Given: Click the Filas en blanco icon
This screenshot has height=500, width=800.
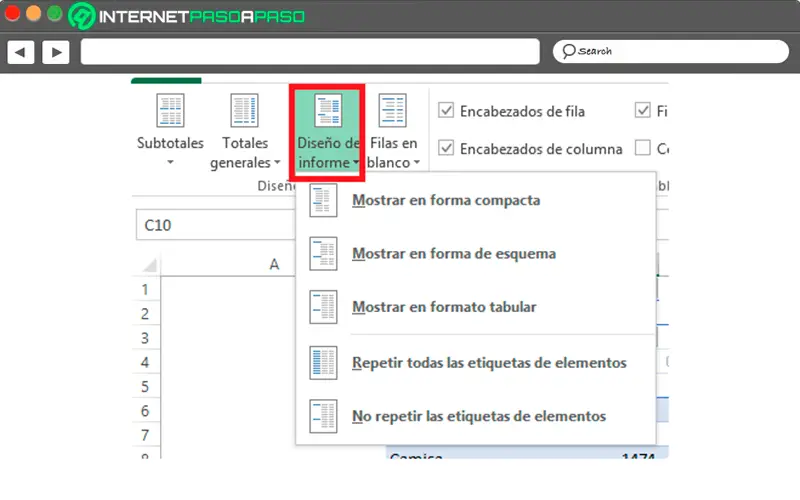Looking at the screenshot, I should (x=392, y=110).
